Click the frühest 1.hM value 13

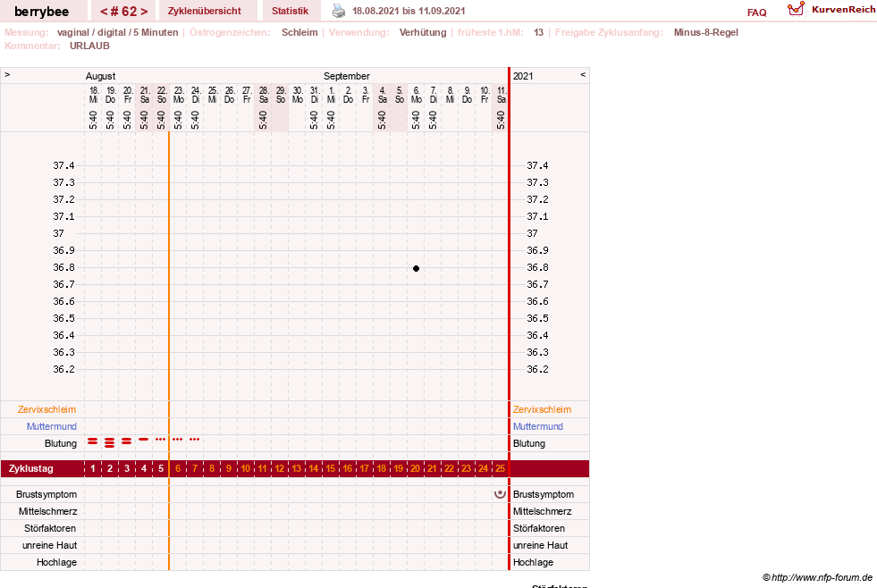coord(538,32)
